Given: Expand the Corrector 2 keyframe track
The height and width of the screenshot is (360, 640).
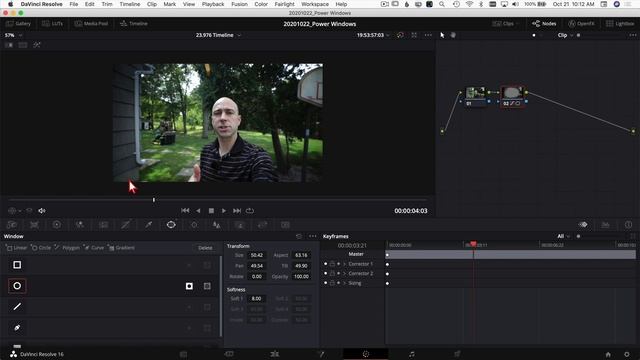Looking at the screenshot, I should coord(344,273).
